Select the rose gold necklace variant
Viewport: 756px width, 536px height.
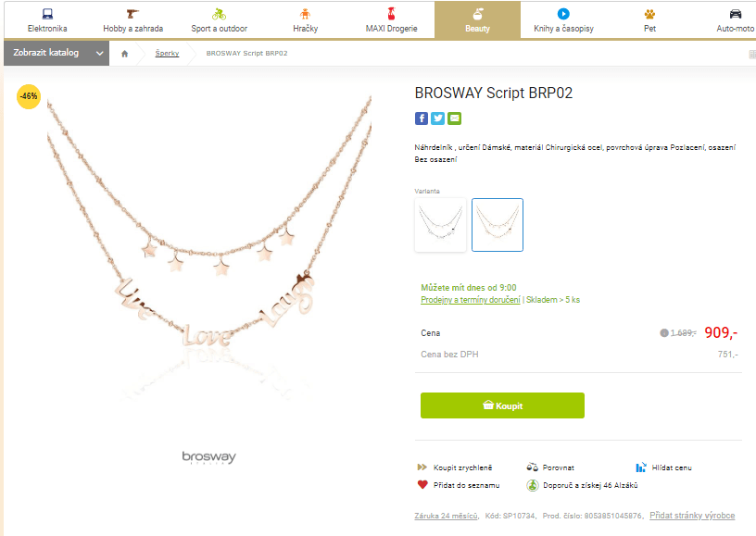[498, 225]
